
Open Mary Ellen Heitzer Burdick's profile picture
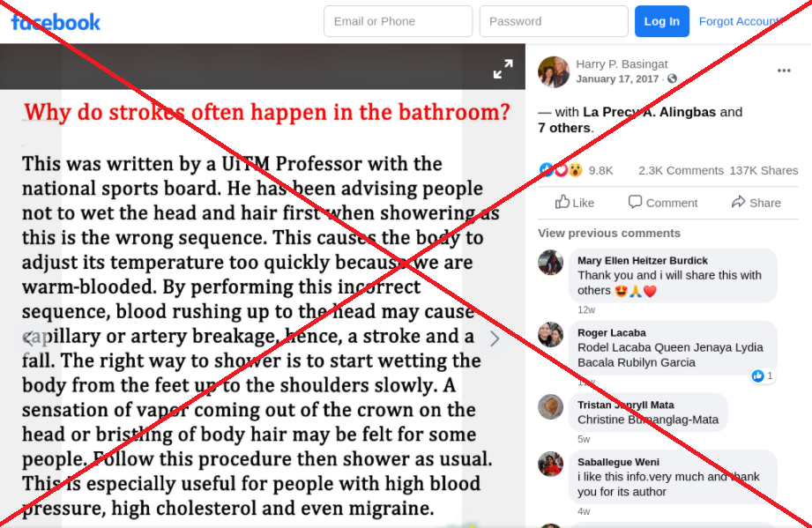550,263
